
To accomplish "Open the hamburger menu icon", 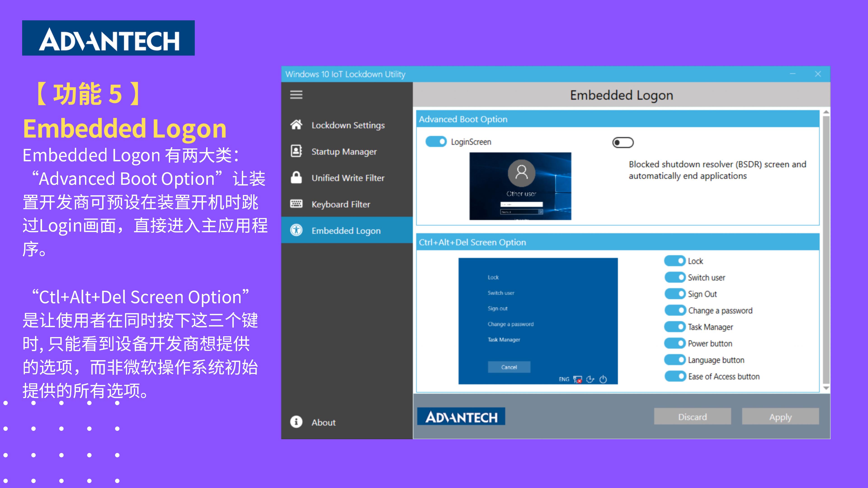I will (x=296, y=95).
